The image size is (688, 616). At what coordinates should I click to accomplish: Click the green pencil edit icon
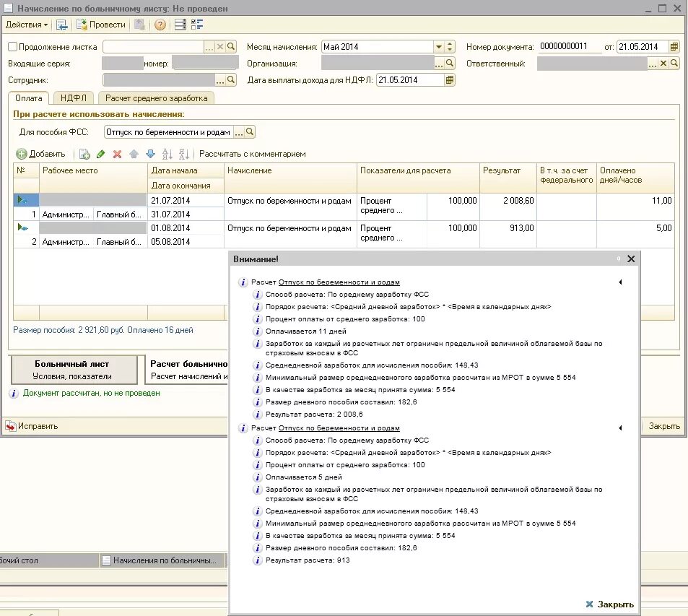pyautogui.click(x=101, y=154)
